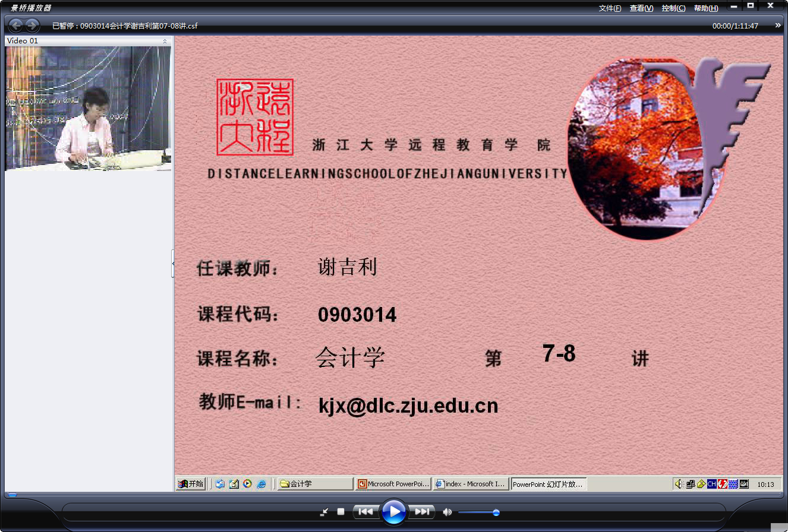Screen dimensions: 788x532
Task: Click the CH language indicator tray icon
Action: (x=711, y=484)
